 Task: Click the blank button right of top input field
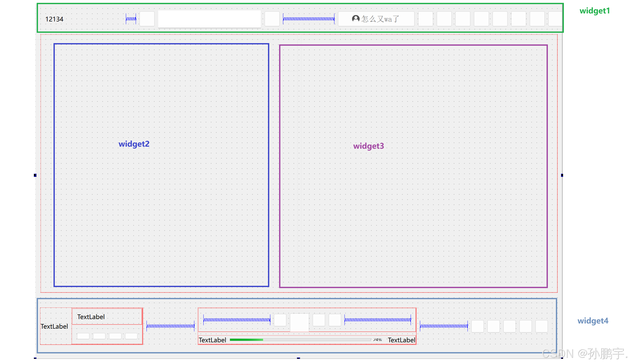(x=272, y=19)
